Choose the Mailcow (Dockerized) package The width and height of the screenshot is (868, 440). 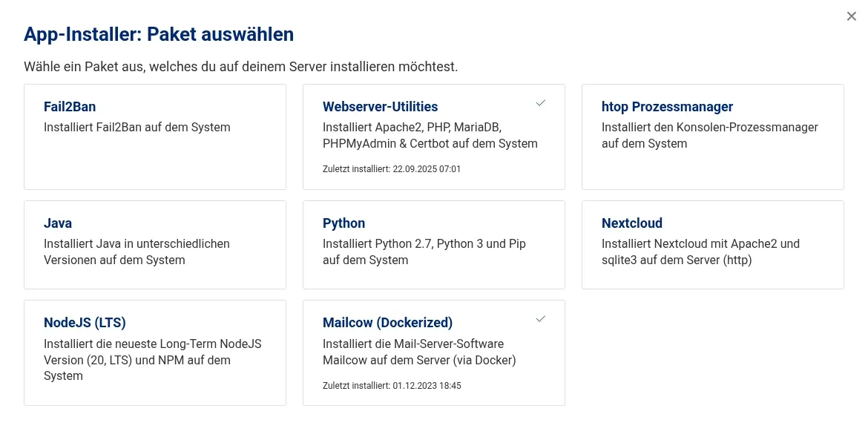[434, 353]
